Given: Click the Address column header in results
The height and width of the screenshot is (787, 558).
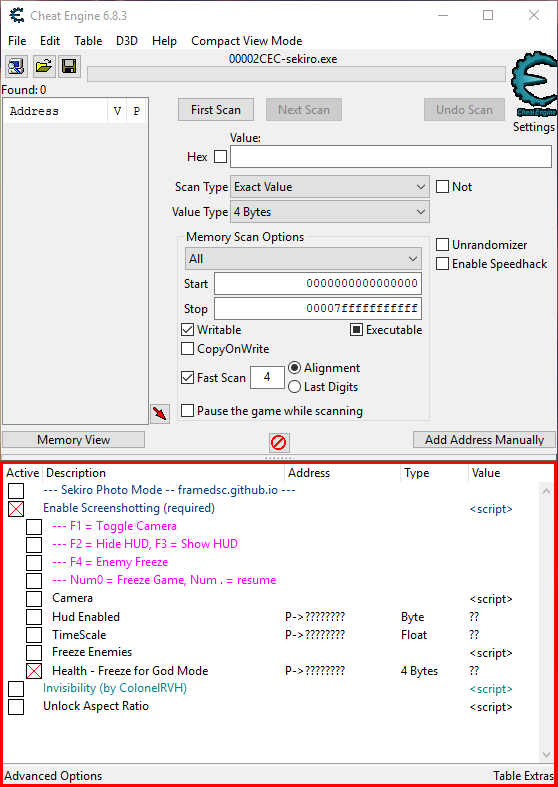Looking at the screenshot, I should tap(55, 111).
